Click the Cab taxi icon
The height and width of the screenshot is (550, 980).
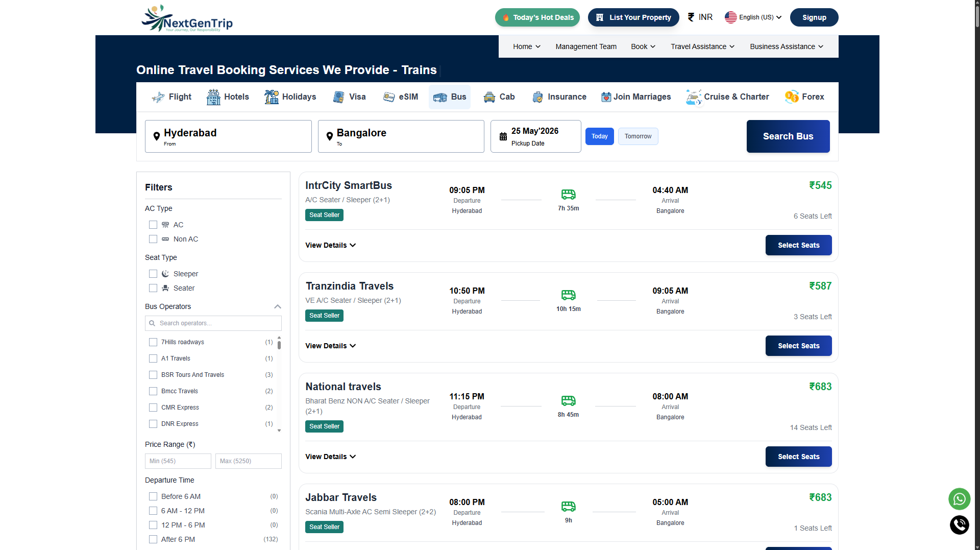point(489,97)
